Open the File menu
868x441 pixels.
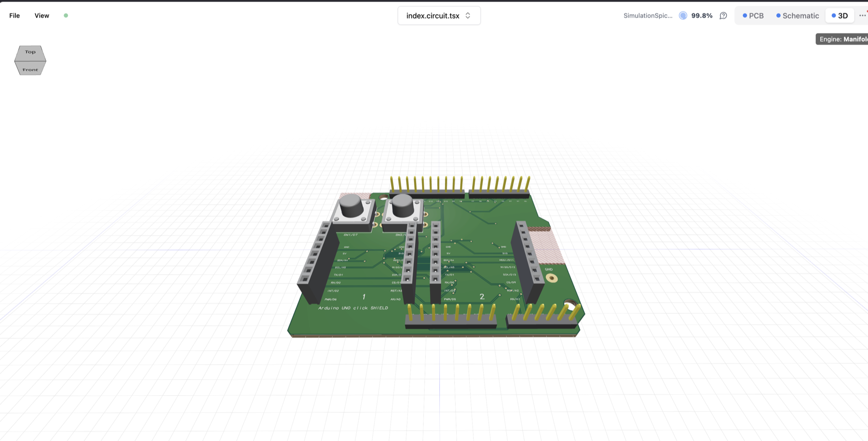click(14, 15)
